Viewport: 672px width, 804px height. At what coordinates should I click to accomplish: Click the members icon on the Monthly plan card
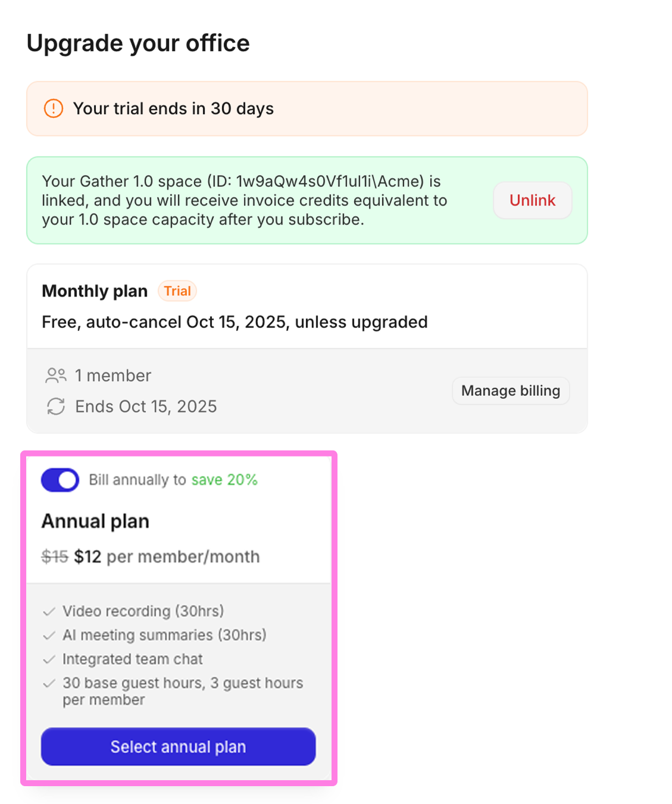(x=56, y=376)
